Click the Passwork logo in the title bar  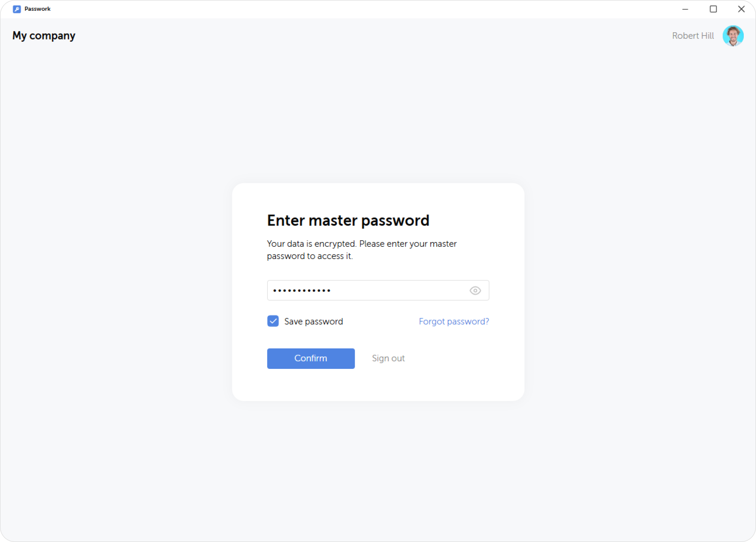point(17,9)
